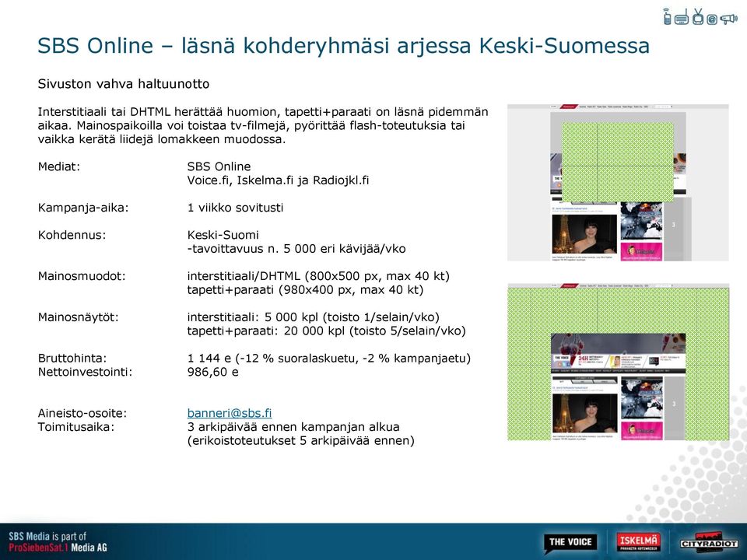Image resolution: width=747 pixels, height=560 pixels.
Task: Click the subtitle 'Sivuston vahva haltuunotto'
Action: pos(124,84)
